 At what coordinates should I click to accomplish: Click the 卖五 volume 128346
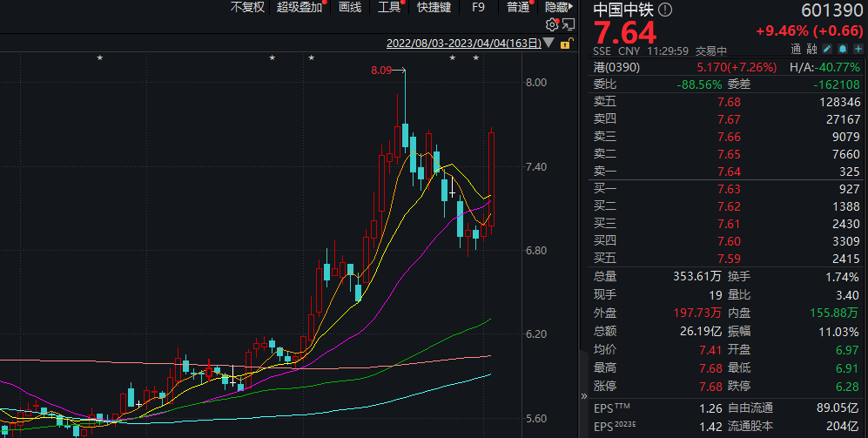pyautogui.click(x=840, y=102)
